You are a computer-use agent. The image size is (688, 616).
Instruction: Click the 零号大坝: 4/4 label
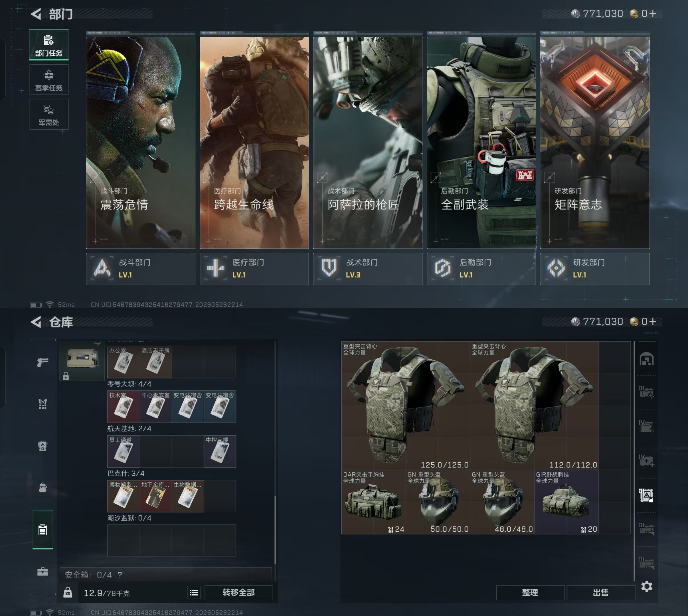pos(129,384)
